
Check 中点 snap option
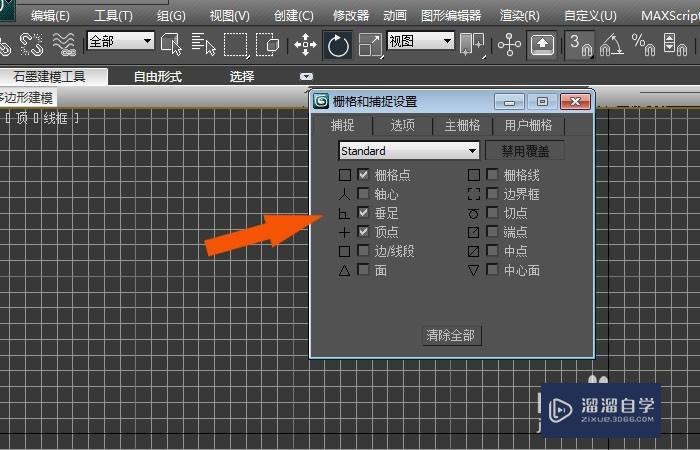pos(492,250)
